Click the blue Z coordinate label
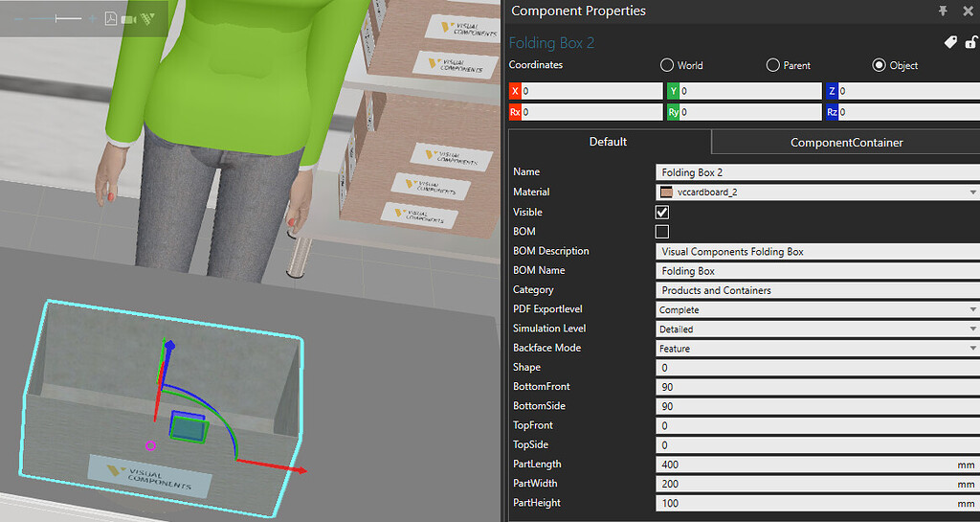Image resolution: width=980 pixels, height=522 pixels. [832, 91]
